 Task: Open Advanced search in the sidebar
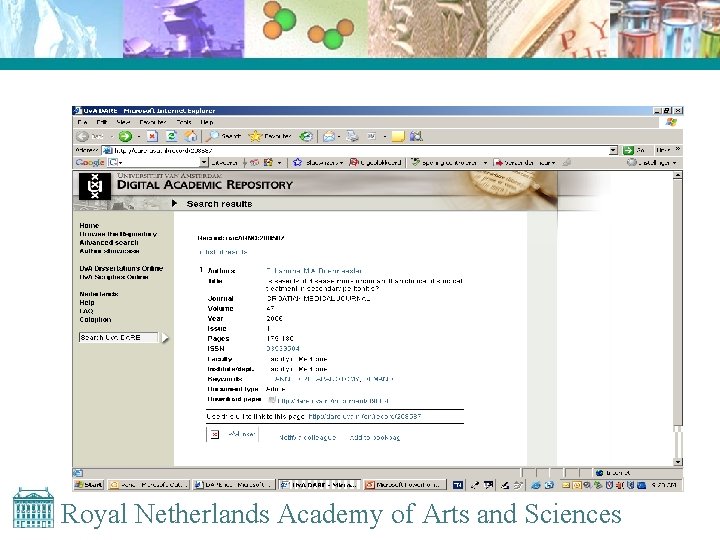(109, 242)
